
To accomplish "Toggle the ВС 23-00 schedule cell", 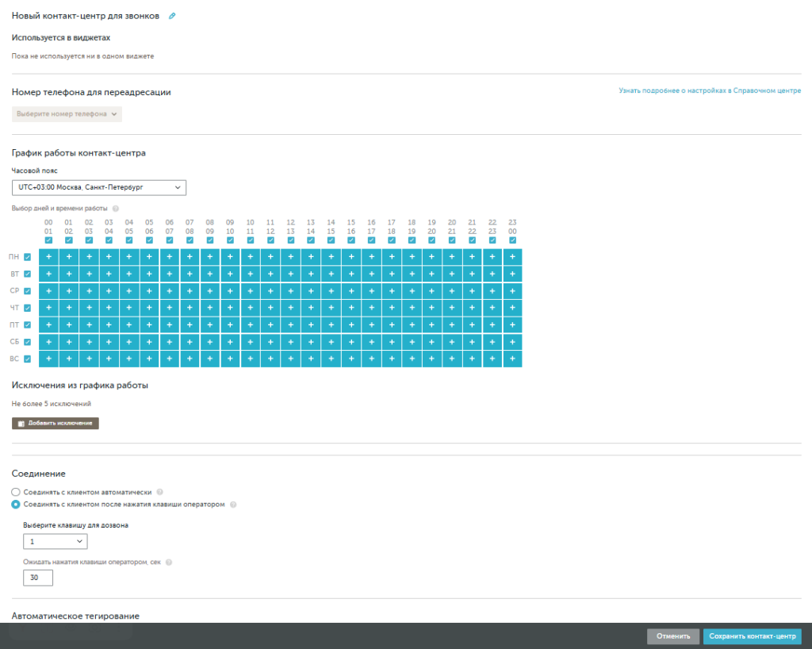I will tap(512, 359).
